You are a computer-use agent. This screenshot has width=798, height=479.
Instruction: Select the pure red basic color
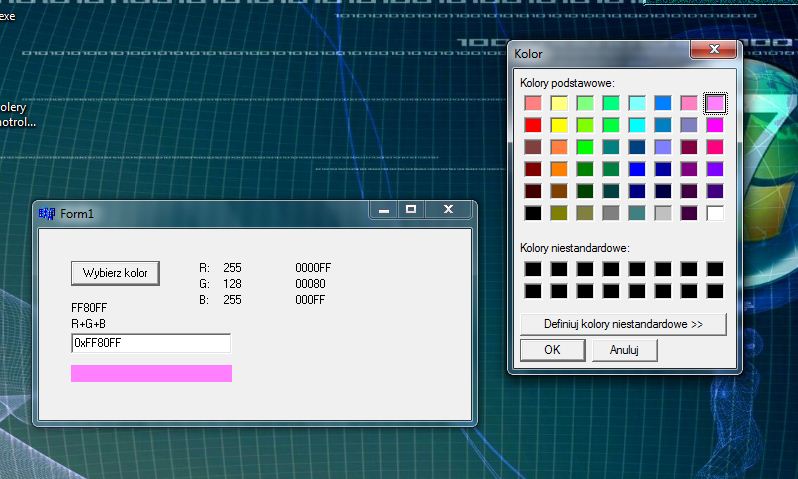533,125
